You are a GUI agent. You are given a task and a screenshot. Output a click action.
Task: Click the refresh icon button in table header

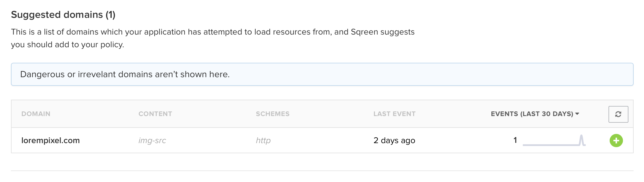coord(618,114)
